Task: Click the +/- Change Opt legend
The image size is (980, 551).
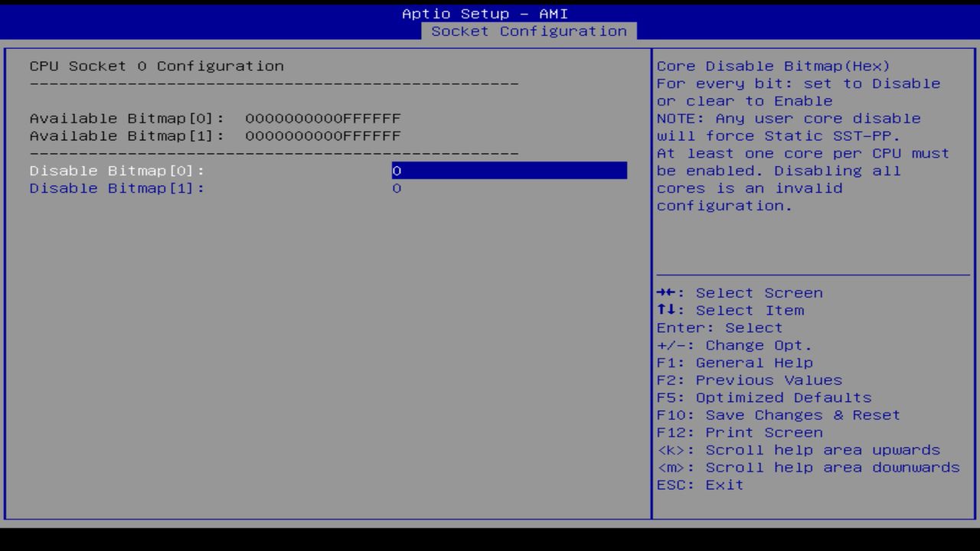Action: click(734, 345)
